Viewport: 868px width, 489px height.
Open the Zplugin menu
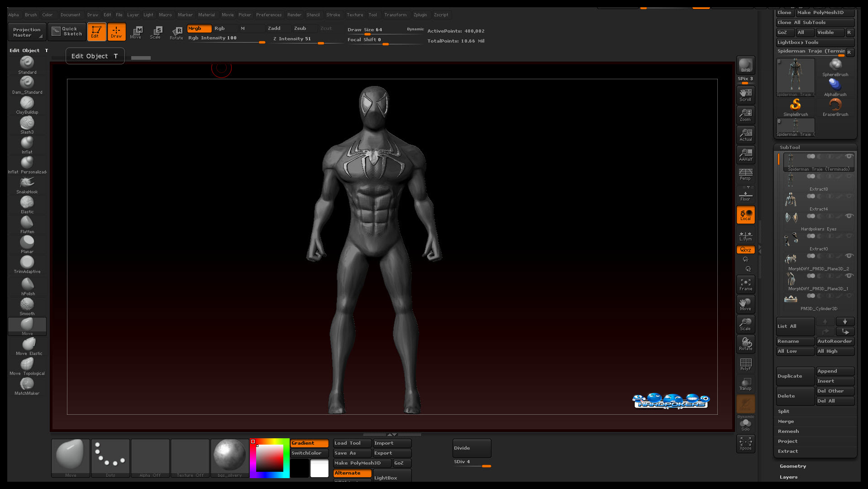[420, 15]
